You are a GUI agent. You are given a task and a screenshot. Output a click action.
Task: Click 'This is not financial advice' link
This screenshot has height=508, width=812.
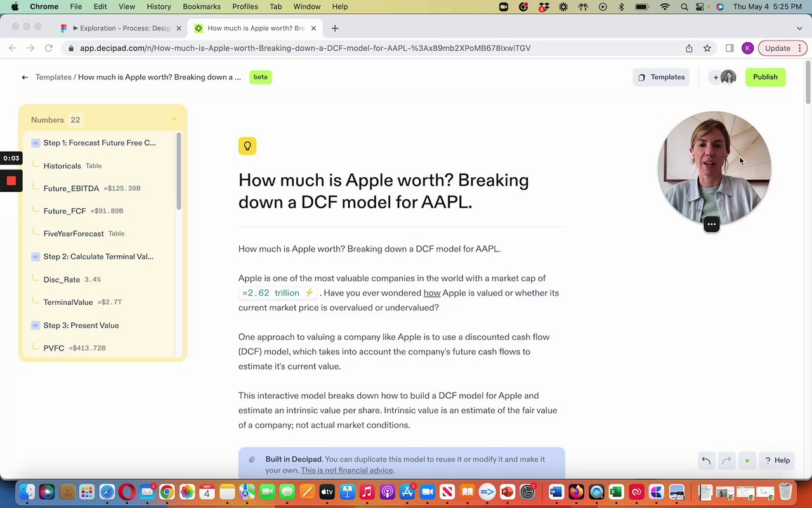coord(348,471)
